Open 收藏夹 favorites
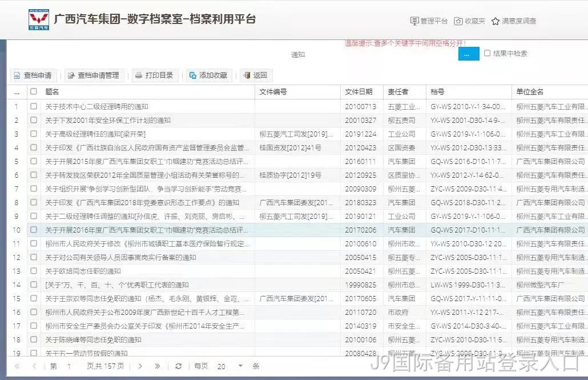Viewport: 588px width, 380px height. 469,21
